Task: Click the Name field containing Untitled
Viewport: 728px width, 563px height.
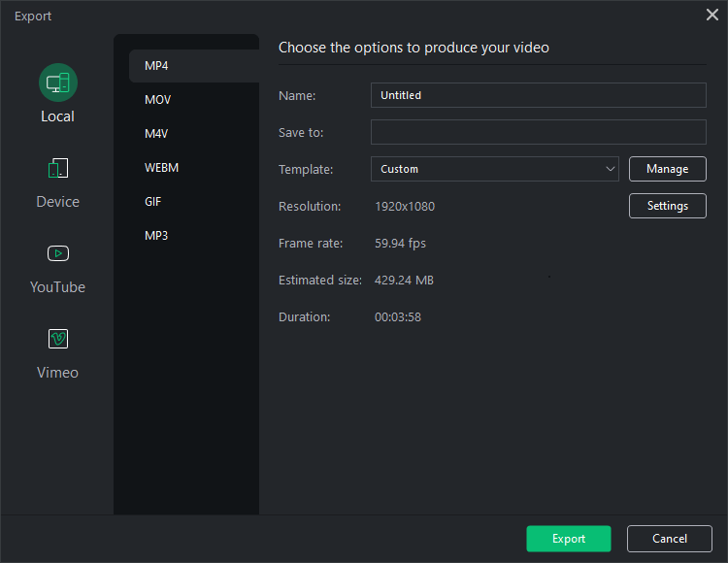Action: (538, 95)
